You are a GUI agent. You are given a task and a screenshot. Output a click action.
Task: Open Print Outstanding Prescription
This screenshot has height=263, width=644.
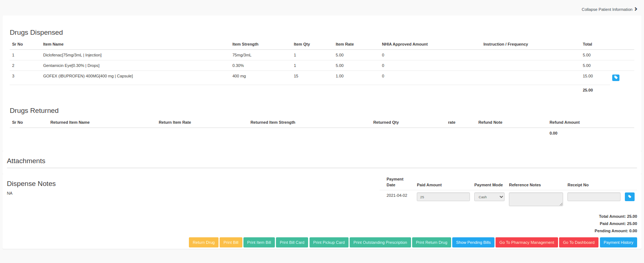click(380, 242)
